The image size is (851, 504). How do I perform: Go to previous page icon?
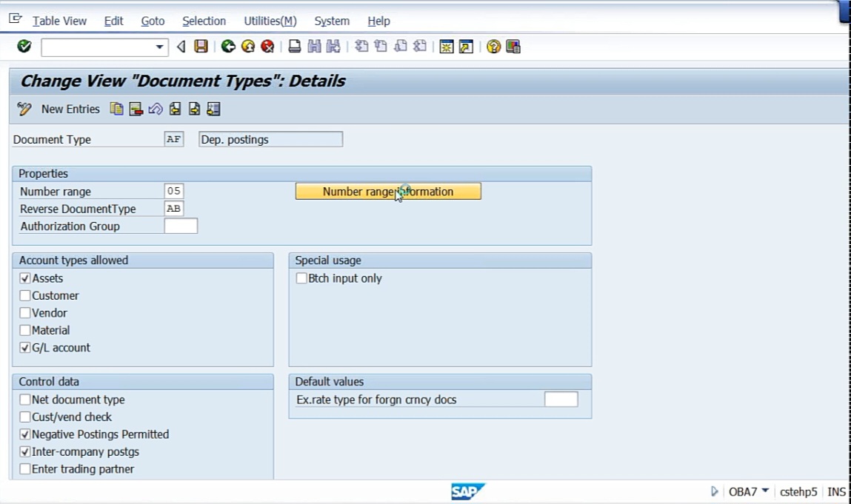coord(381,47)
